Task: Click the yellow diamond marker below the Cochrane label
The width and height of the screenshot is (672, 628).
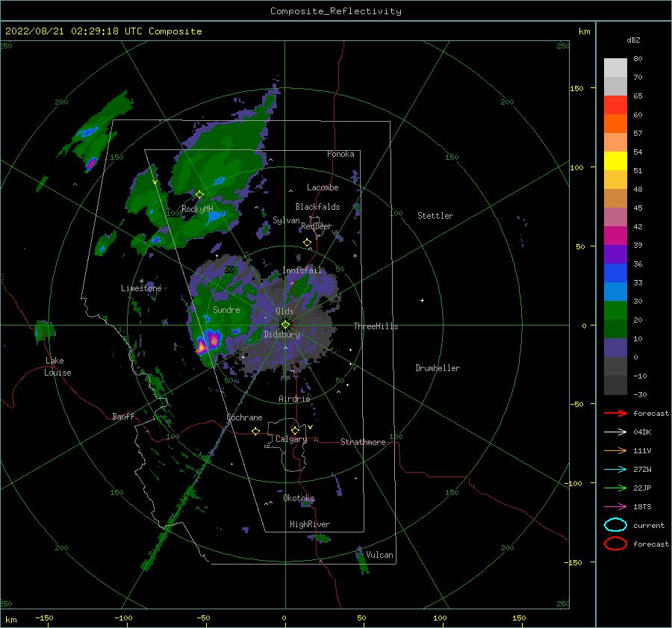Action: pos(255,431)
